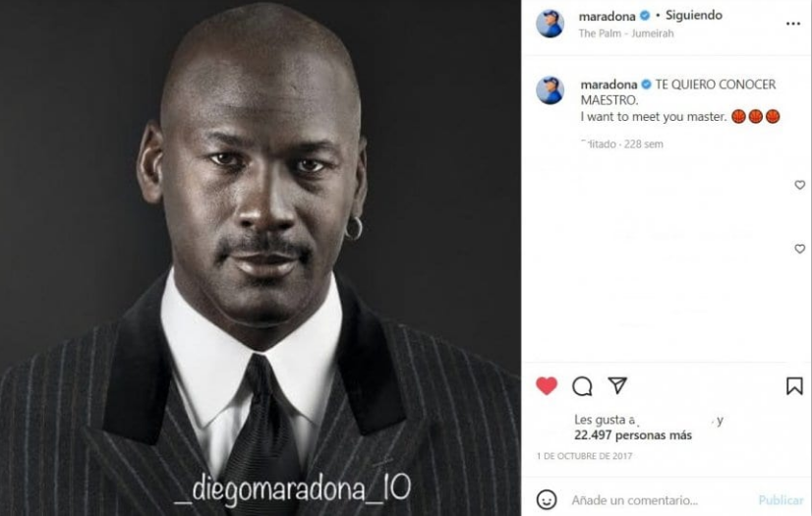Open the maradona avatar beside the caption
This screenshot has width=812, height=516.
(x=550, y=90)
